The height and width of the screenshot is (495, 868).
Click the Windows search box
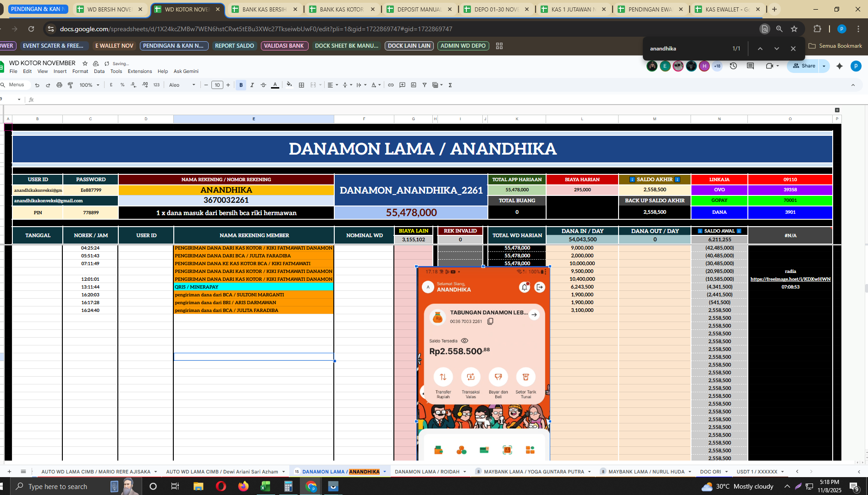[76, 486]
